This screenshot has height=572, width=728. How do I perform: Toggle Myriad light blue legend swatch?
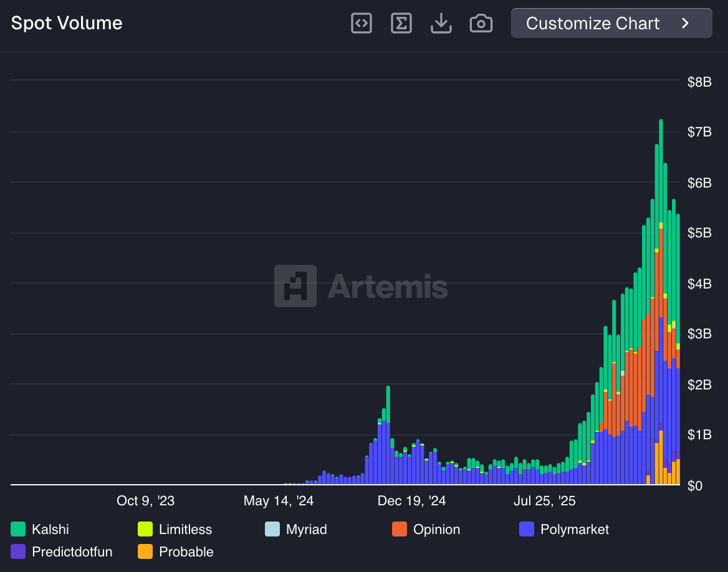(272, 529)
